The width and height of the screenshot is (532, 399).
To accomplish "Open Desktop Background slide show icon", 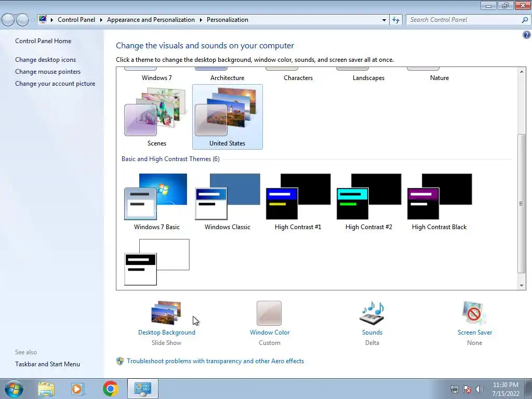I will [166, 313].
